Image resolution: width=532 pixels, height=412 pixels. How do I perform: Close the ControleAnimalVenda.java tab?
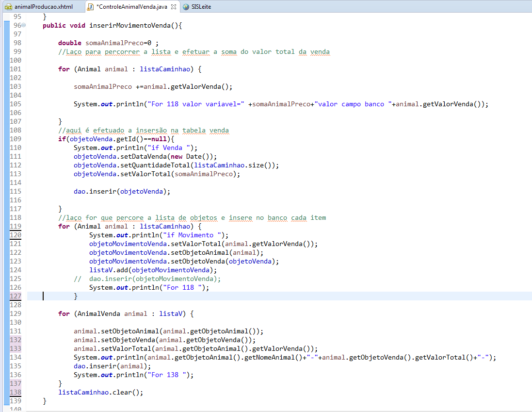(x=174, y=7)
